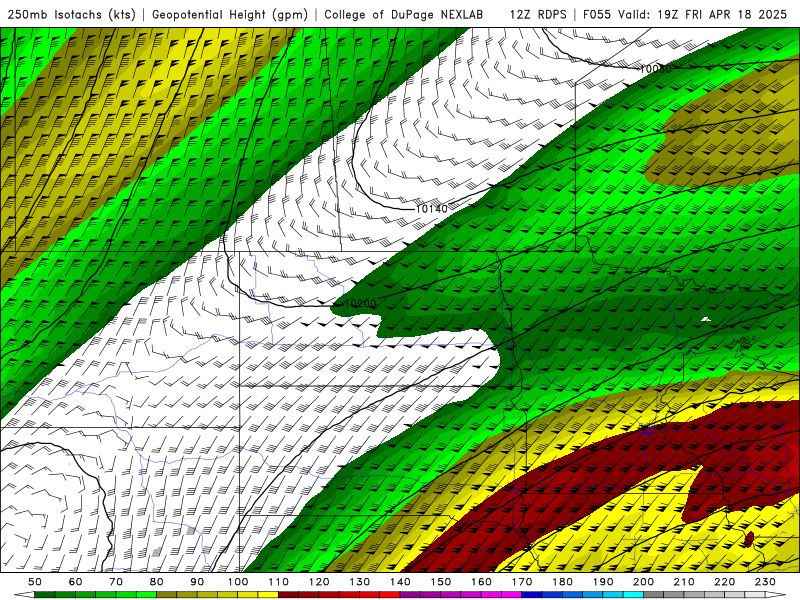Viewport: 800px width, 600px height.
Task: Click the 80 value on the color scale
Action: [x=157, y=582]
